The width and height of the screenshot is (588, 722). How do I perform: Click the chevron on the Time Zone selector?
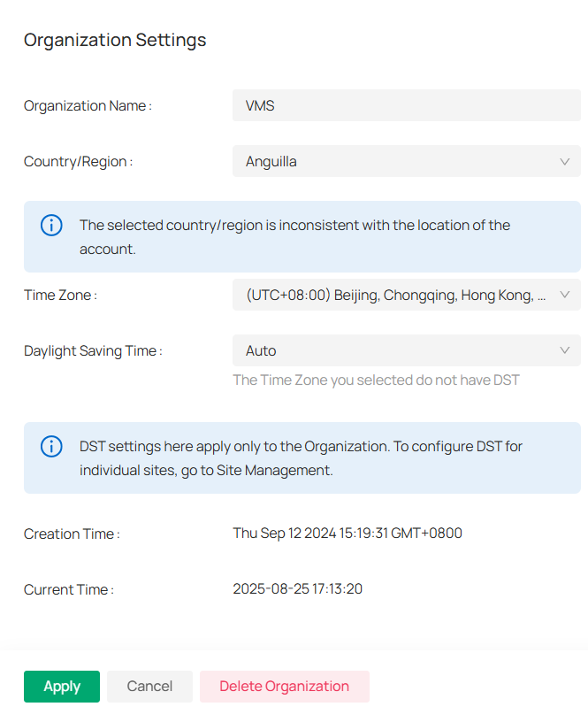pos(565,295)
